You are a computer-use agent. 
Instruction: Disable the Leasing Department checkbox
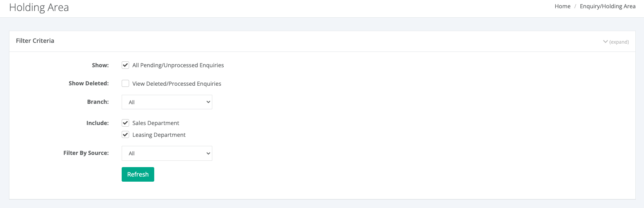click(126, 134)
